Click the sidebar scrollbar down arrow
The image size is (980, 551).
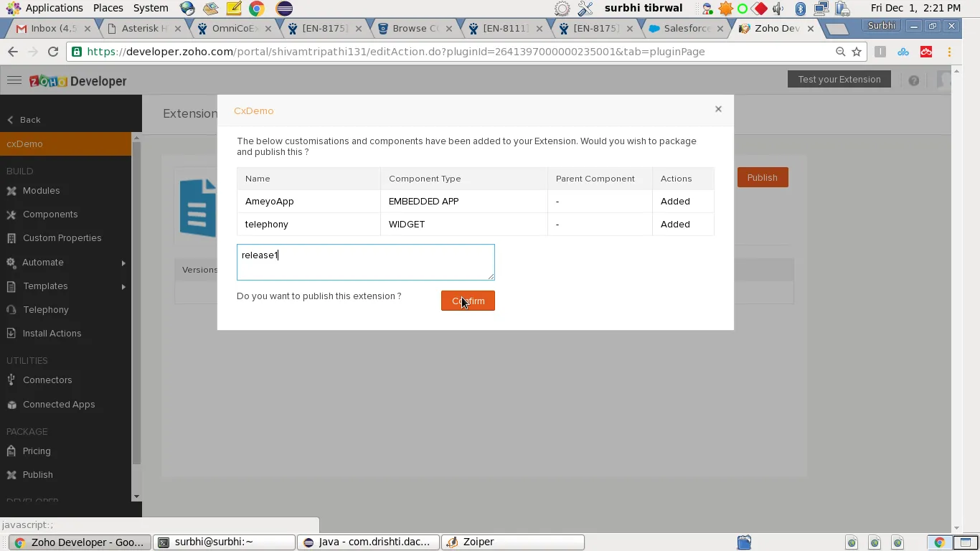click(x=136, y=496)
